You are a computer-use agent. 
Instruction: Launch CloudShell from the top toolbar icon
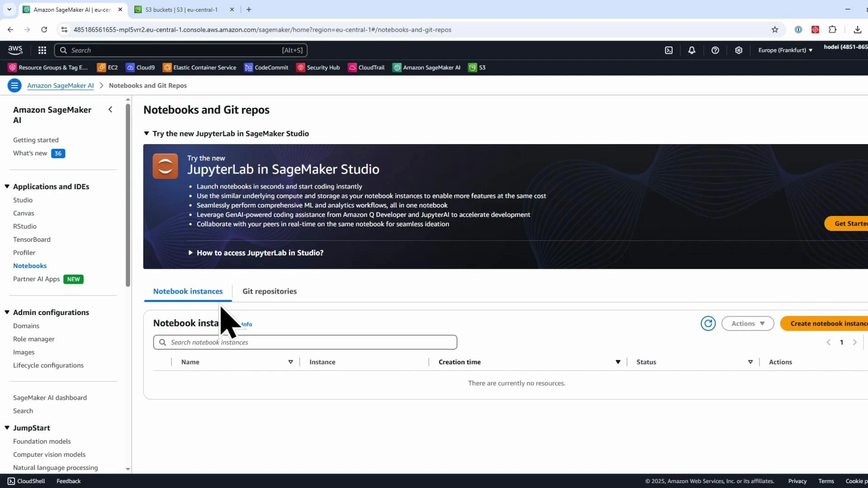pyautogui.click(x=669, y=50)
